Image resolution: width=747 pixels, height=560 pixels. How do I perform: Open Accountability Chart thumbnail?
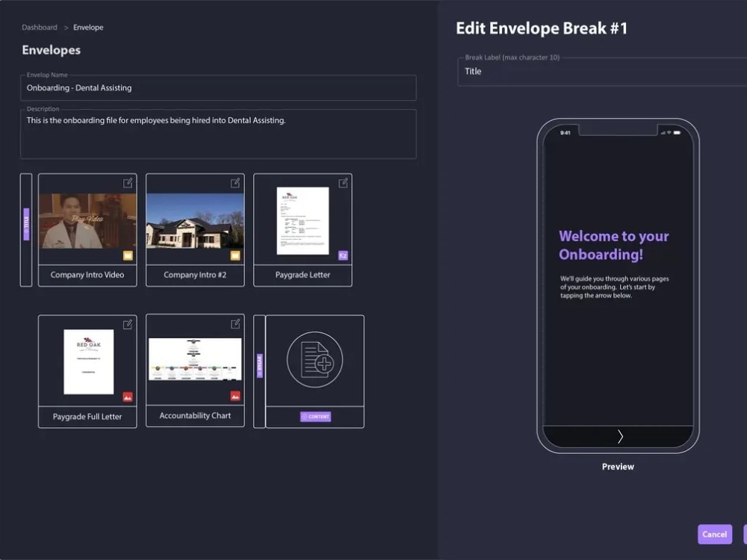pyautogui.click(x=195, y=359)
